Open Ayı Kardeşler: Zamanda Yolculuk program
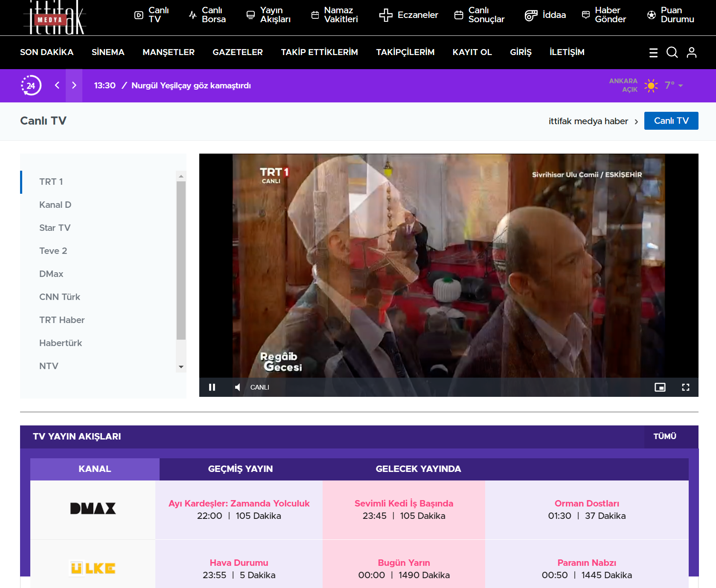This screenshot has width=716, height=588. click(239, 504)
